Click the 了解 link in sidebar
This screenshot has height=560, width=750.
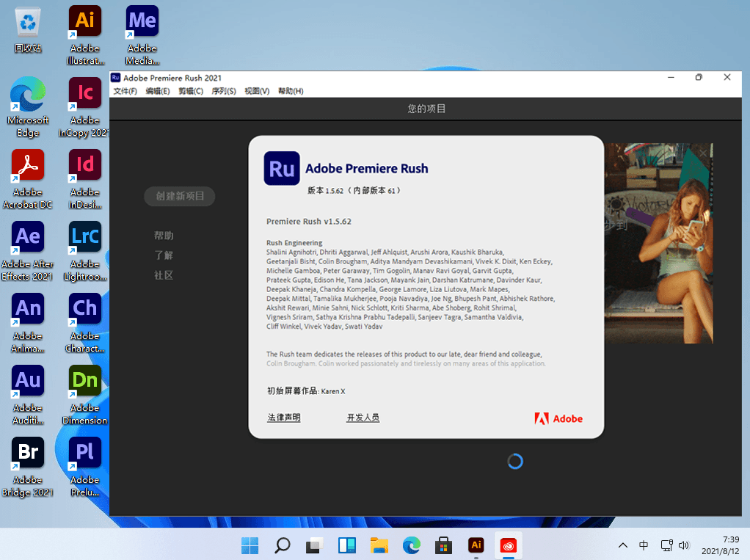(164, 255)
